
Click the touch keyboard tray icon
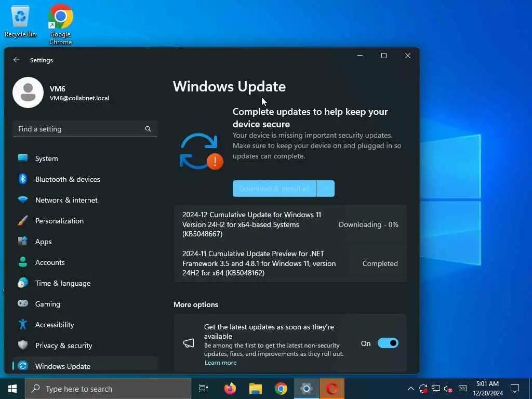tap(463, 389)
